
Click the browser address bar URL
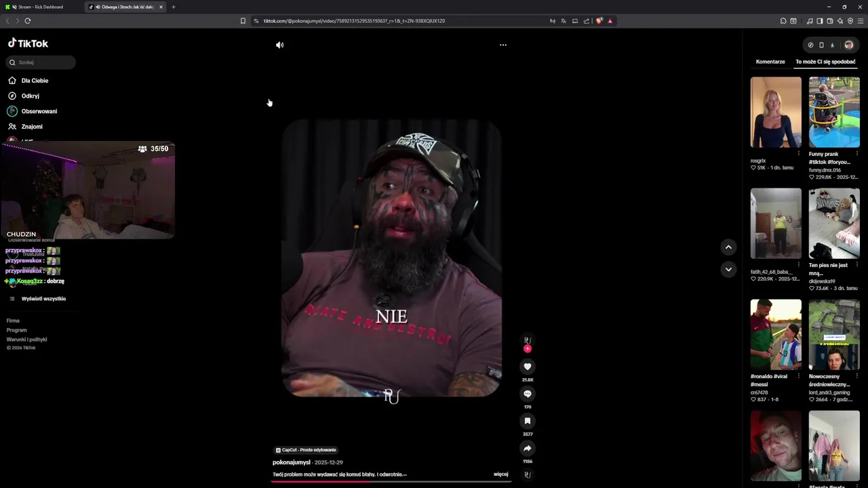[354, 21]
